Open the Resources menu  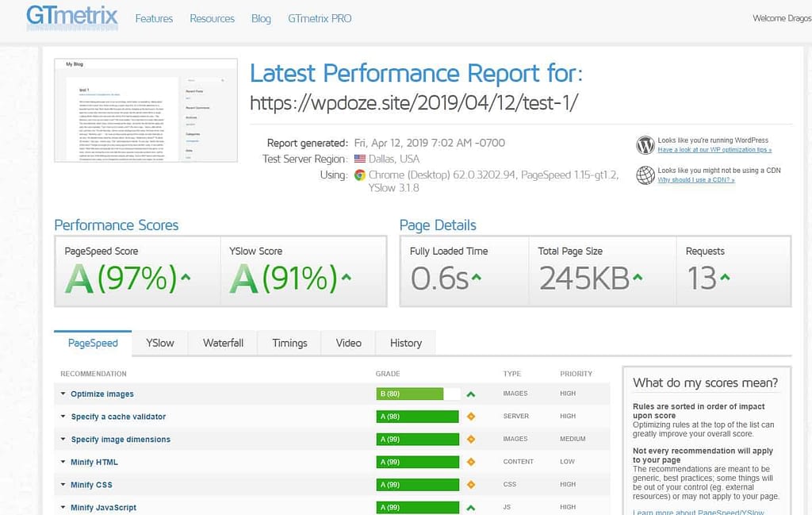coord(212,19)
